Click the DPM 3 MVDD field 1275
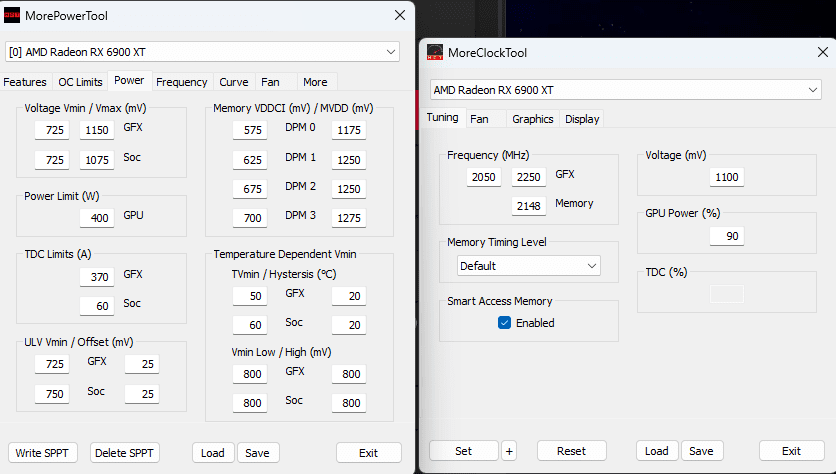This screenshot has height=474, width=836. (x=349, y=218)
